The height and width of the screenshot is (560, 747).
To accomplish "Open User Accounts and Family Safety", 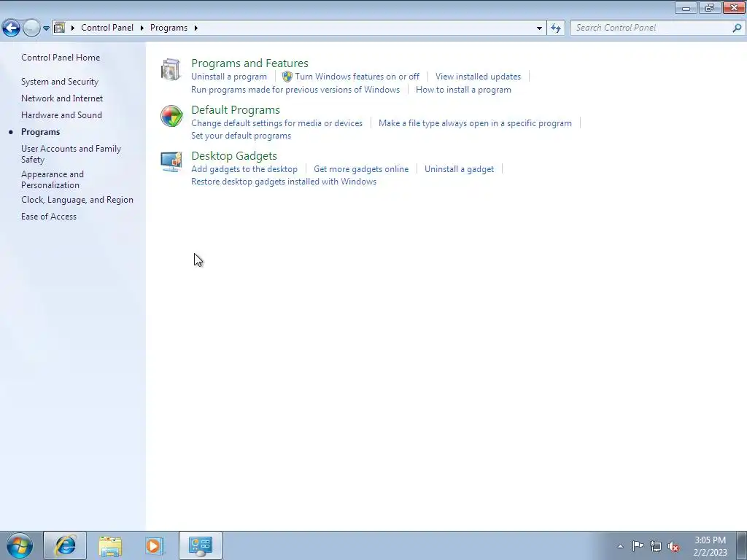I will point(71,154).
